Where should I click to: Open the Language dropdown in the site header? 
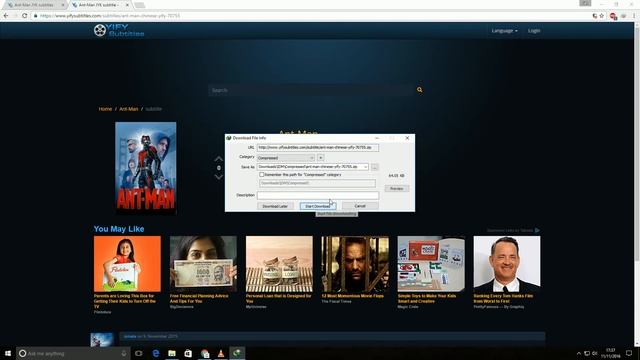tap(504, 31)
